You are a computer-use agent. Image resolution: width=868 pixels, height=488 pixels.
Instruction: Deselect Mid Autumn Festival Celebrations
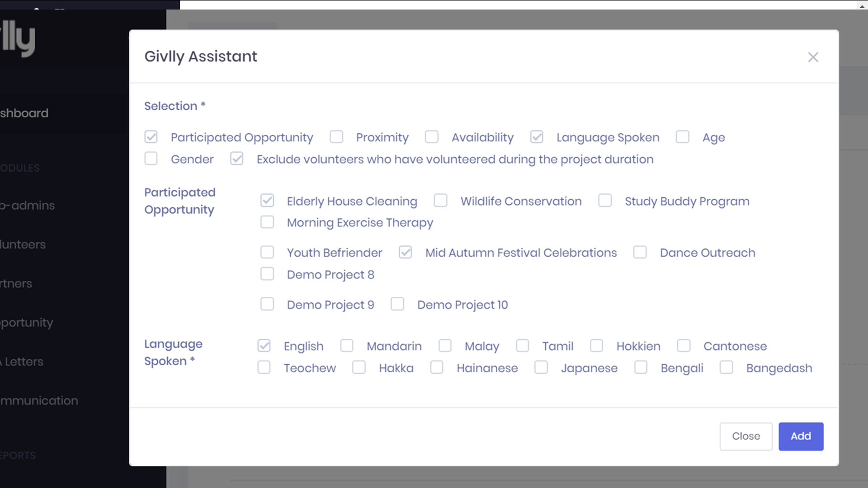click(406, 252)
